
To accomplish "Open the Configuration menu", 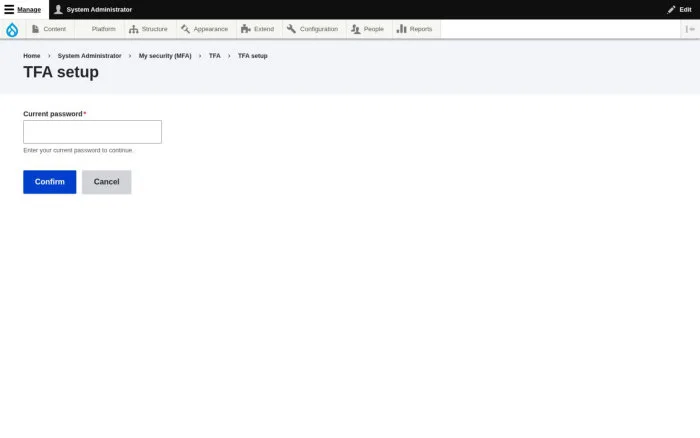I will (313, 29).
